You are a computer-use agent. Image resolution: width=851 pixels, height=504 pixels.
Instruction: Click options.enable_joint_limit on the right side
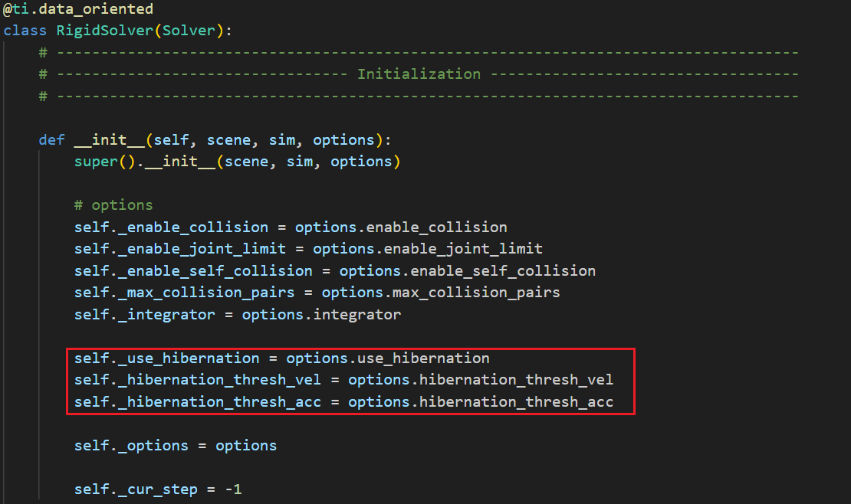click(427, 249)
